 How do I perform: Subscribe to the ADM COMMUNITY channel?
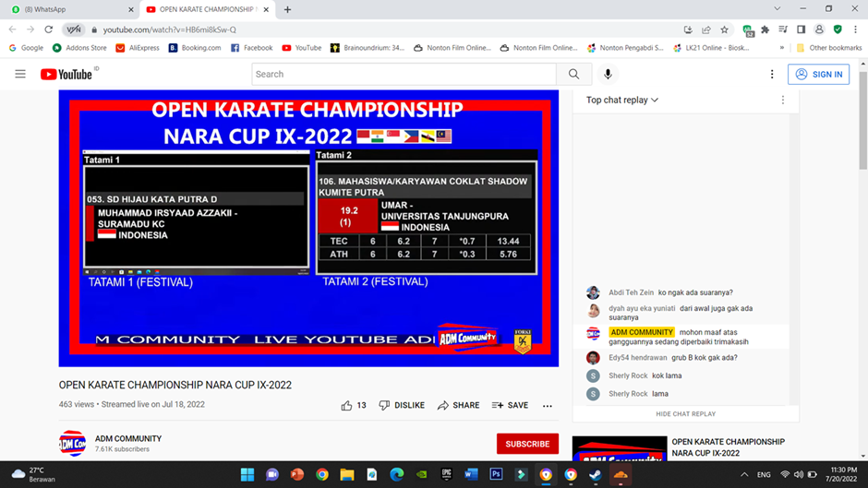(x=527, y=444)
